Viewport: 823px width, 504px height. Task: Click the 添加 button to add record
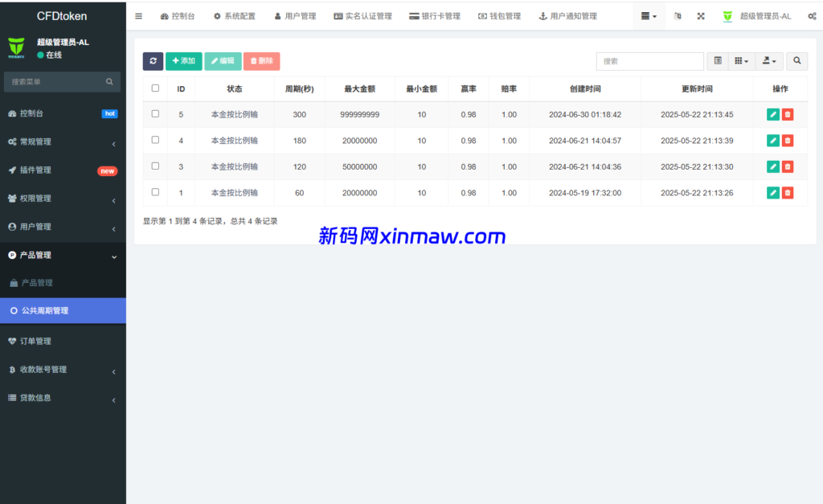pos(183,61)
